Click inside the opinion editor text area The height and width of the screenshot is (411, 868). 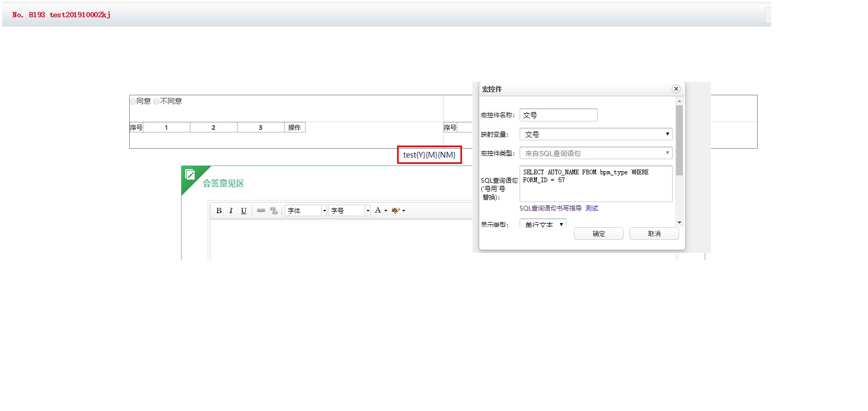pos(341,240)
